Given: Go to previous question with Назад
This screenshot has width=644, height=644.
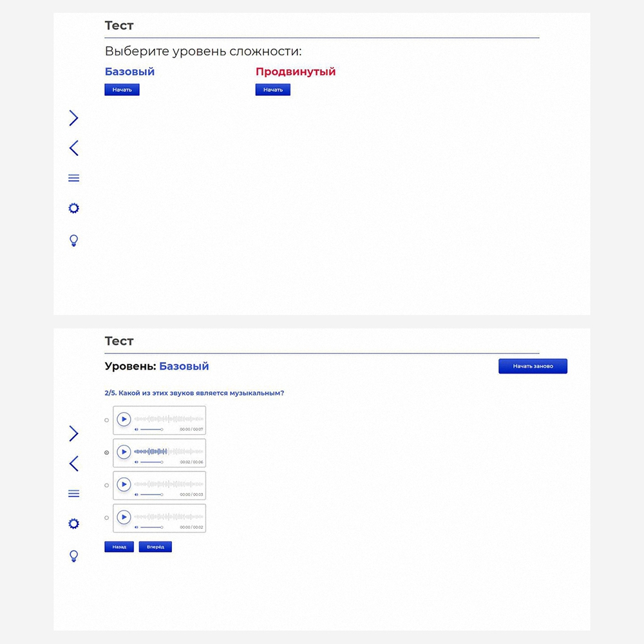Looking at the screenshot, I should [x=119, y=547].
